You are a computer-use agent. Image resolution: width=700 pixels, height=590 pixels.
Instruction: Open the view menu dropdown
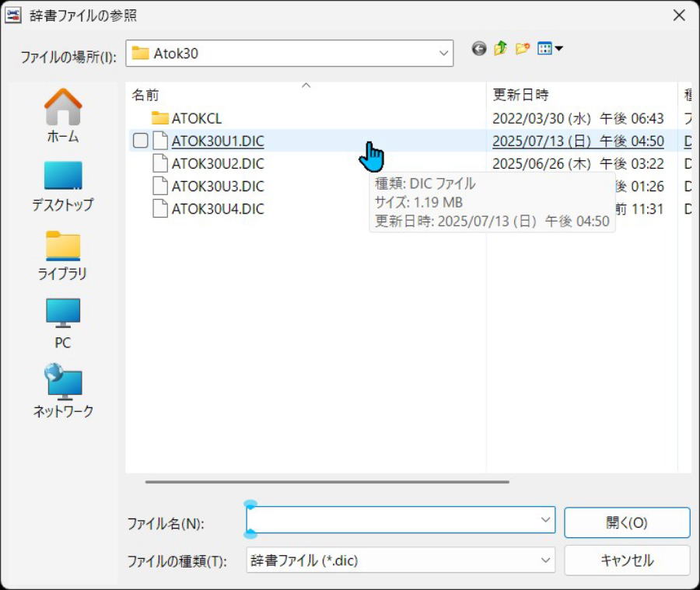[550, 48]
